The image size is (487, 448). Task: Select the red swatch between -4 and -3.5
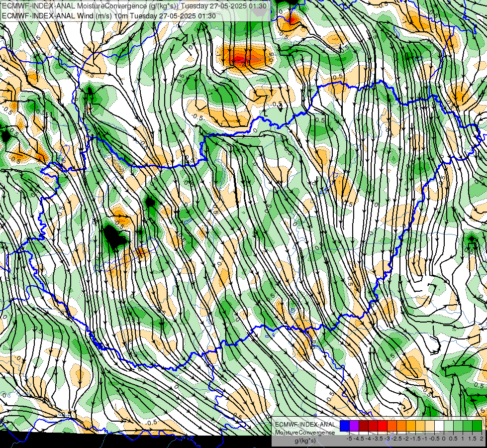click(x=373, y=426)
